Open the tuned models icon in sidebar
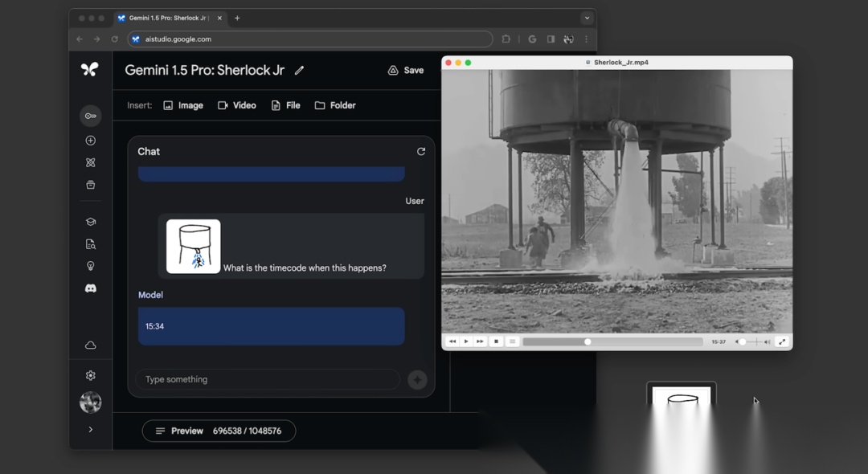Image resolution: width=868 pixels, height=474 pixels. tap(90, 162)
